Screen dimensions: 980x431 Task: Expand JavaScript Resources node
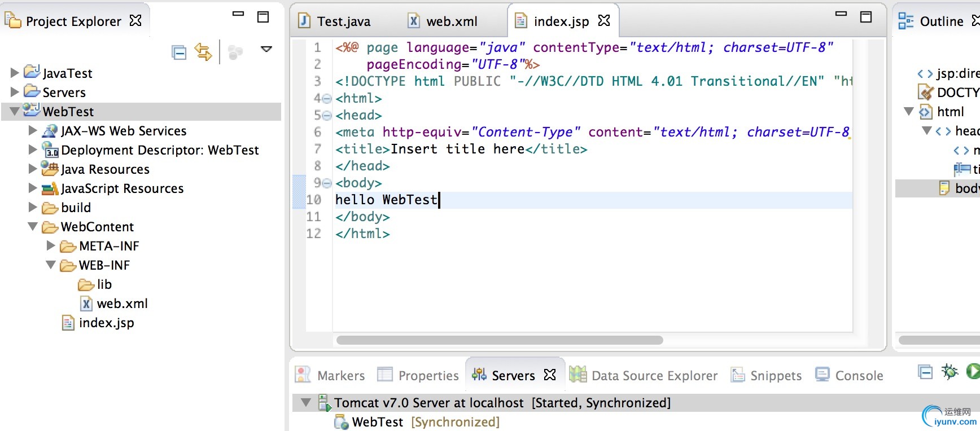[x=33, y=188]
